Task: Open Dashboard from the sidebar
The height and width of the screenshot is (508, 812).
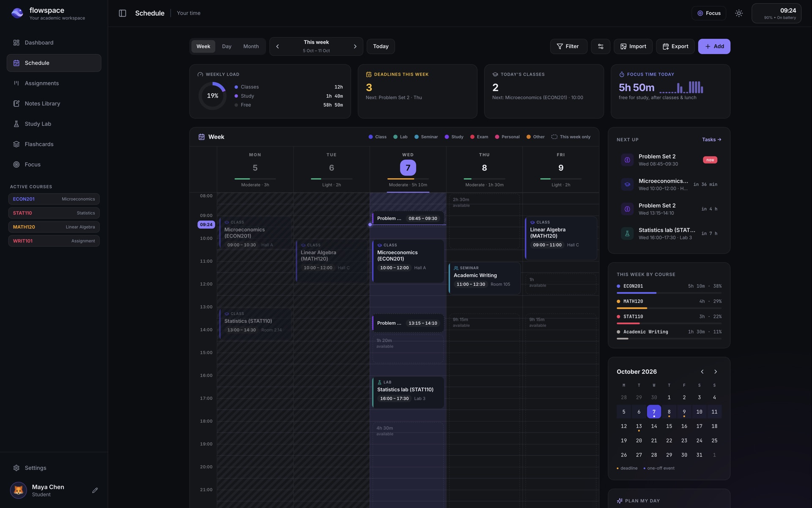Action: click(x=54, y=43)
